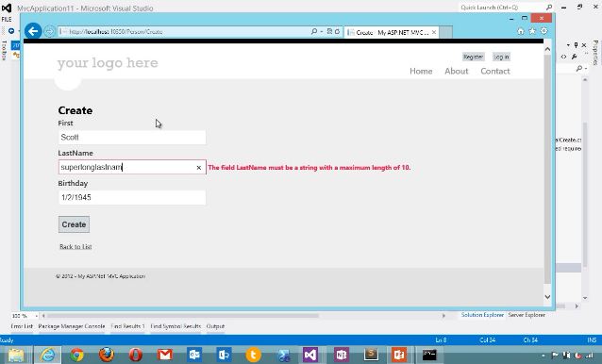This screenshot has height=364, width=602.
Task: Click the wrench properties icon in panel
Action: [x=574, y=57]
